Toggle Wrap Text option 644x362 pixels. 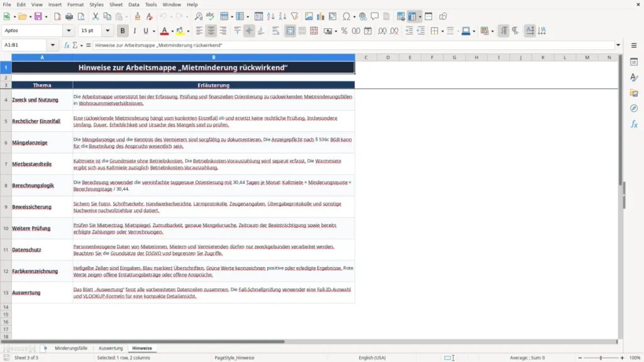pos(275,31)
